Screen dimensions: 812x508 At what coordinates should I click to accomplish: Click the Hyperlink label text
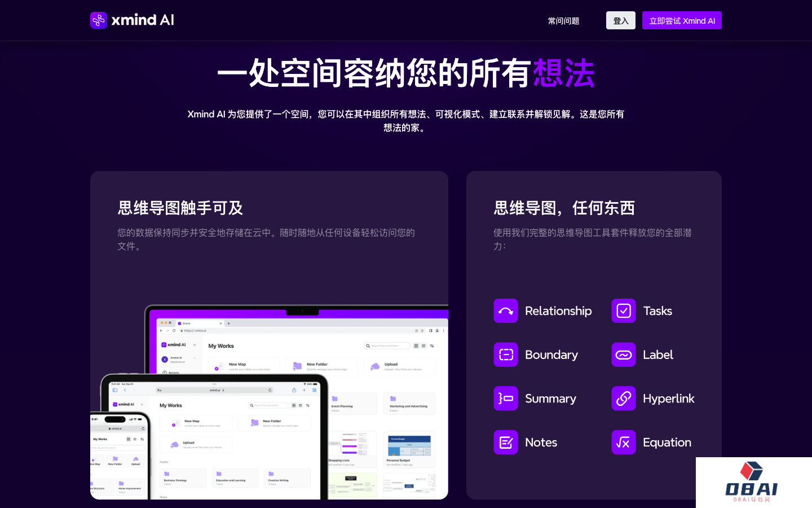tap(669, 398)
